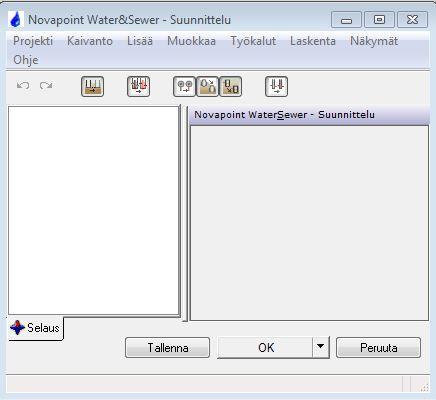Image resolution: width=436 pixels, height=400 pixels.
Task: Open the Lisää menu
Action: tap(140, 41)
